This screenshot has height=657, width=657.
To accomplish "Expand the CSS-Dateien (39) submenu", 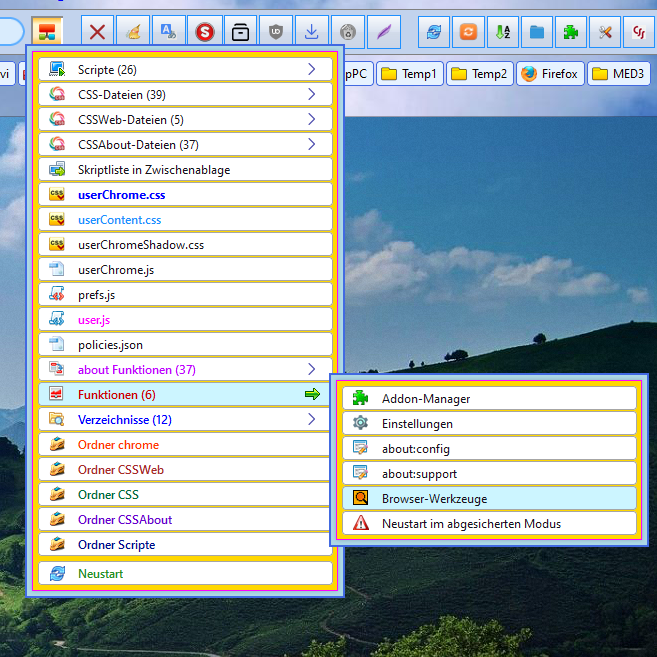I will click(x=185, y=95).
